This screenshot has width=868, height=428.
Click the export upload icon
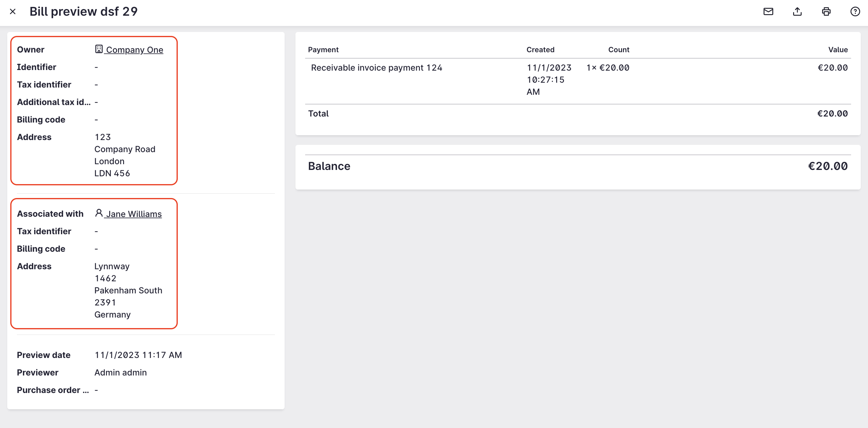797,12
